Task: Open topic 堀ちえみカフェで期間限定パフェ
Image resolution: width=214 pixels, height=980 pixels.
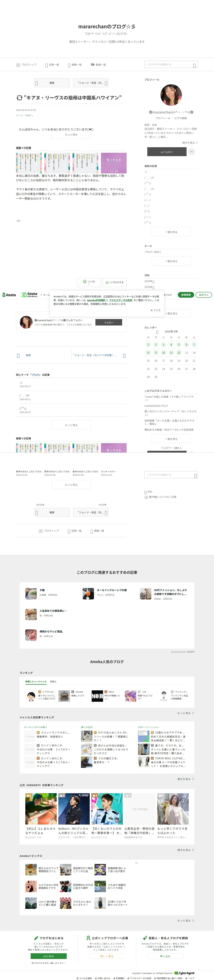Action: click(x=42, y=869)
